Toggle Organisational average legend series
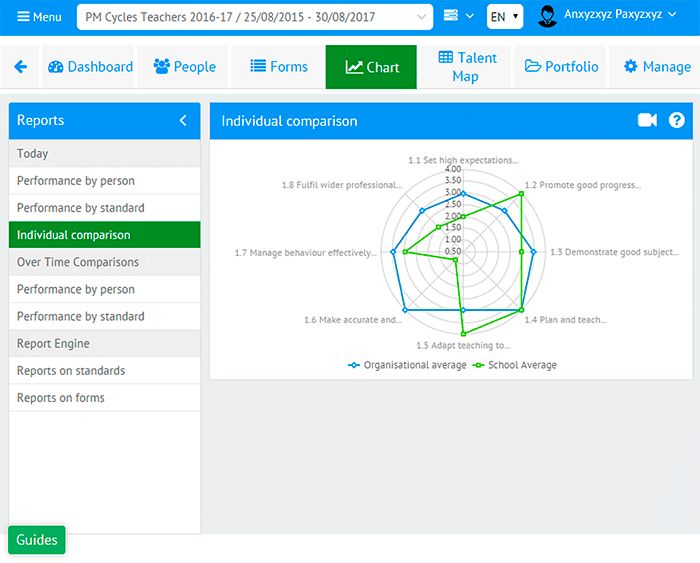 [407, 365]
